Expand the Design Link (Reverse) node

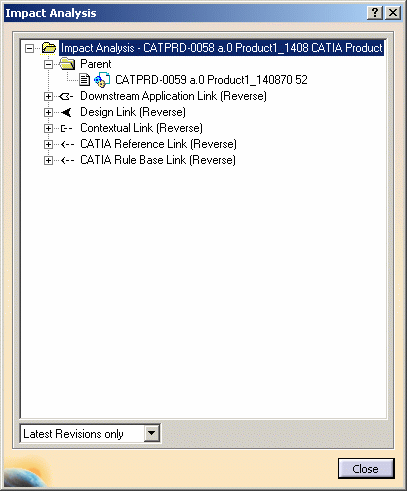(48, 112)
